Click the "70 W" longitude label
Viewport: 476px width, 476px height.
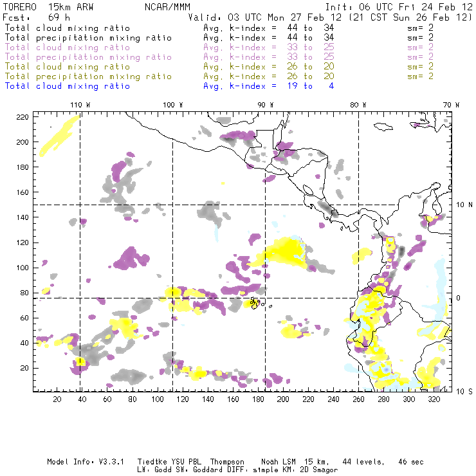pyautogui.click(x=451, y=105)
